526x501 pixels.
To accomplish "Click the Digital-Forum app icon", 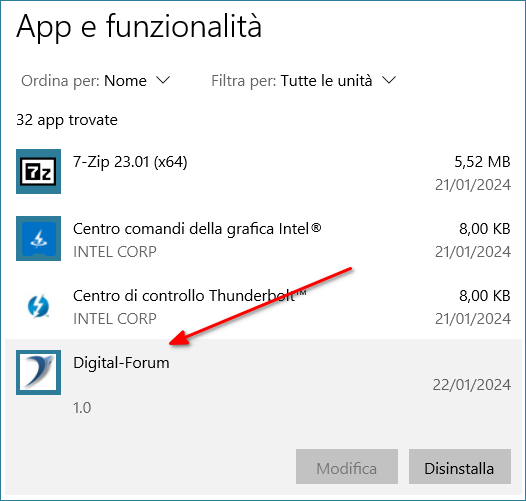I will tap(38, 372).
